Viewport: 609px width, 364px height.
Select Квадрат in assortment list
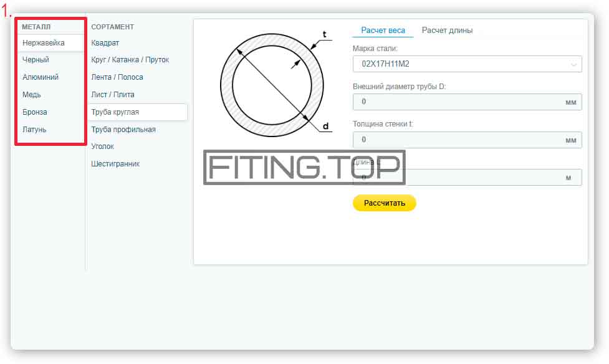tap(105, 43)
